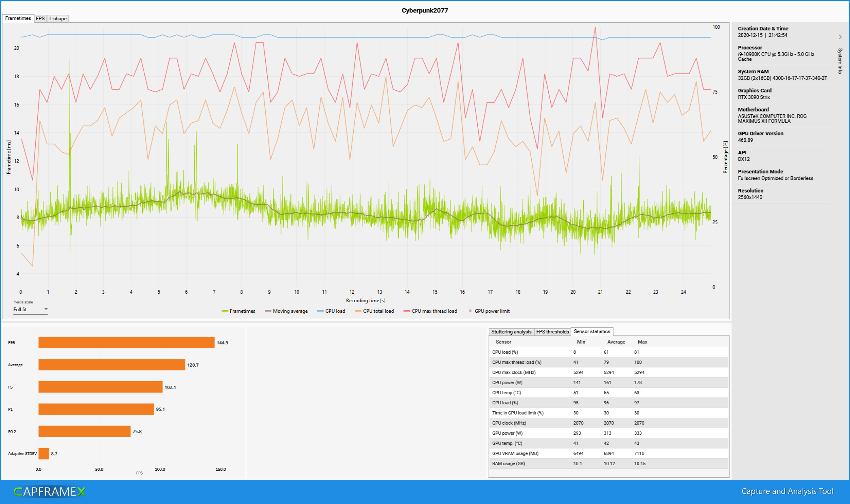The image size is (850, 504).
Task: Open the Y-axis scale Full fit dropdown
Action: [30, 310]
